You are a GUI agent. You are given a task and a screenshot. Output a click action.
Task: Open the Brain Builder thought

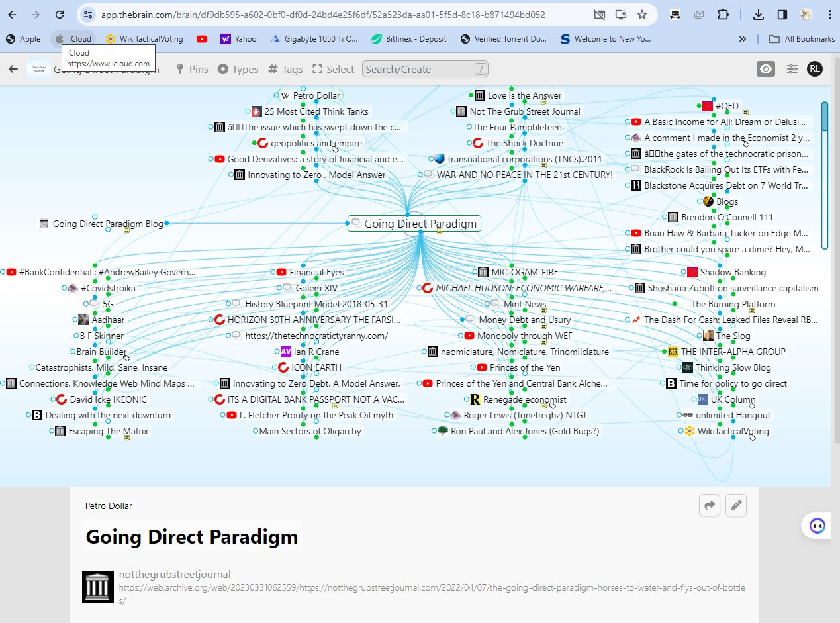coord(101,352)
